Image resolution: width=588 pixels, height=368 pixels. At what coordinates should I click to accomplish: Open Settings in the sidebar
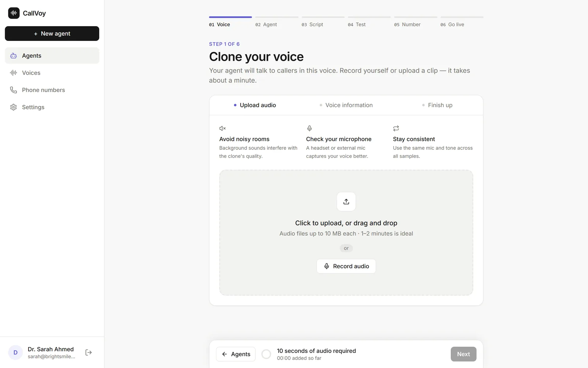pyautogui.click(x=52, y=107)
